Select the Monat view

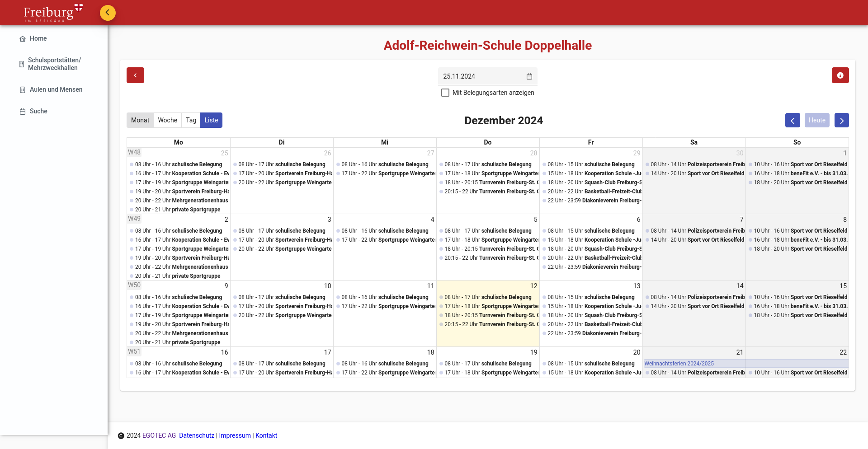(140, 120)
